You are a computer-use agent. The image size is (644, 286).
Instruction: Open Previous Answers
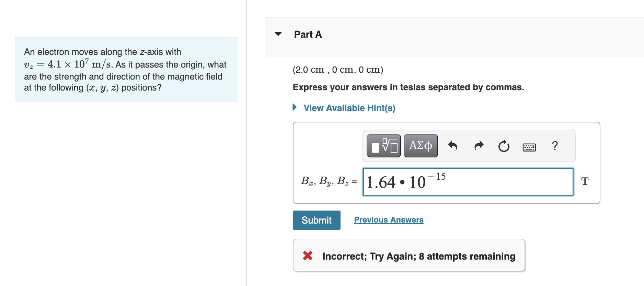pos(389,219)
